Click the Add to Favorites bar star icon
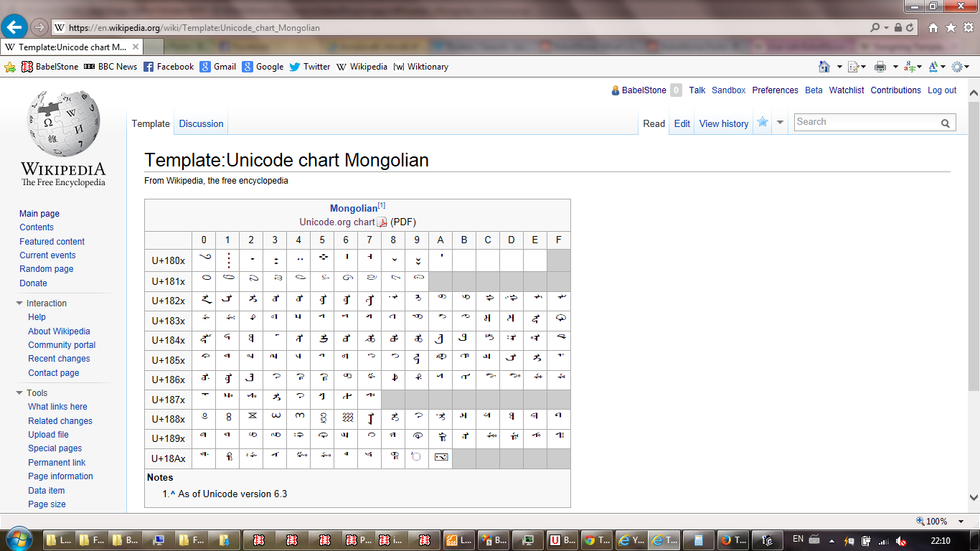980x551 pixels. (10, 67)
